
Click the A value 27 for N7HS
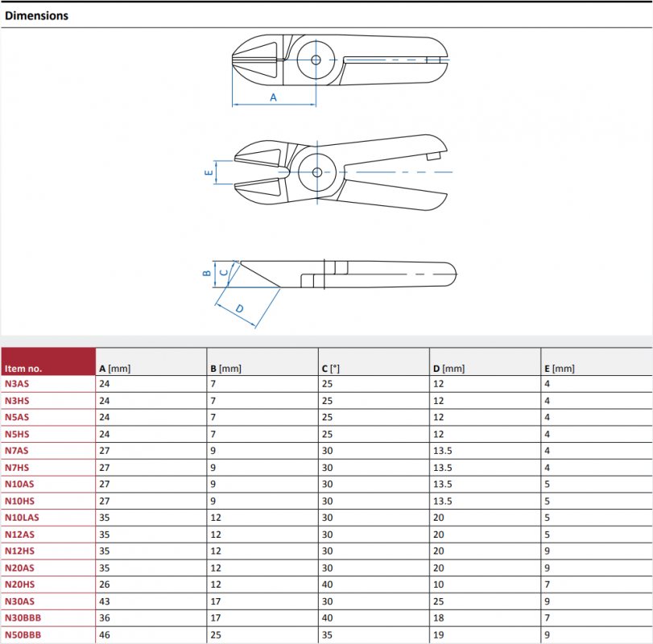coord(105,468)
